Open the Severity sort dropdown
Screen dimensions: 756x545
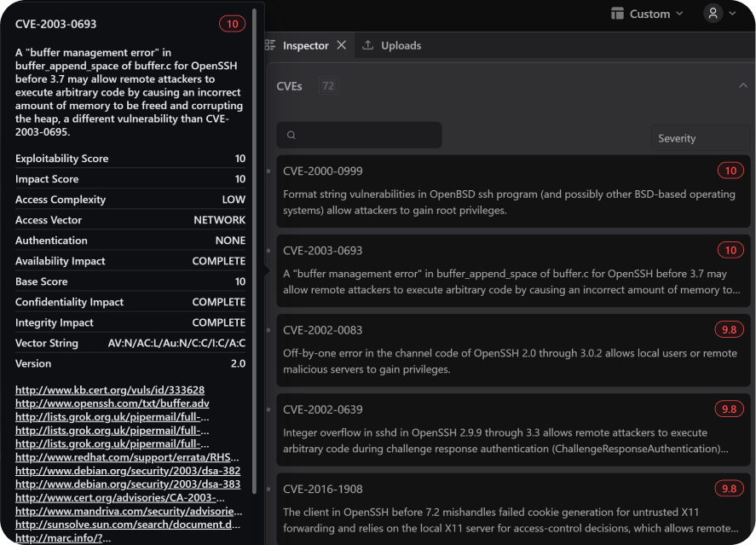(x=701, y=138)
